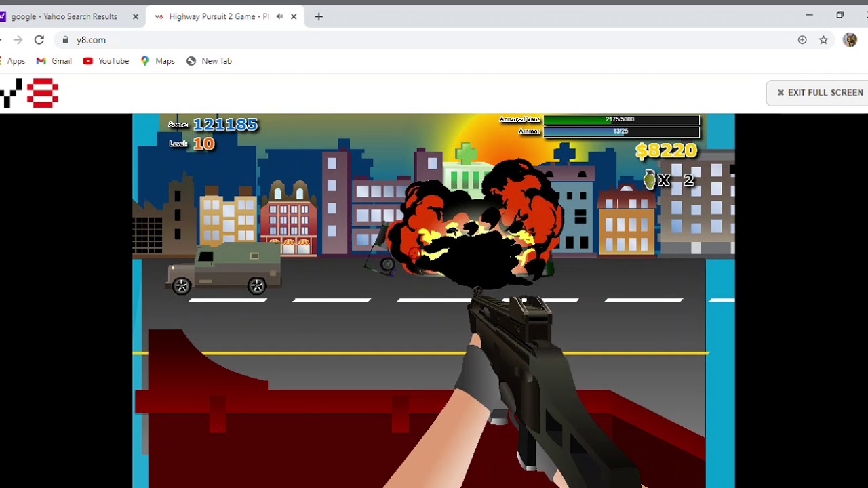View site info lock icon

coord(66,40)
